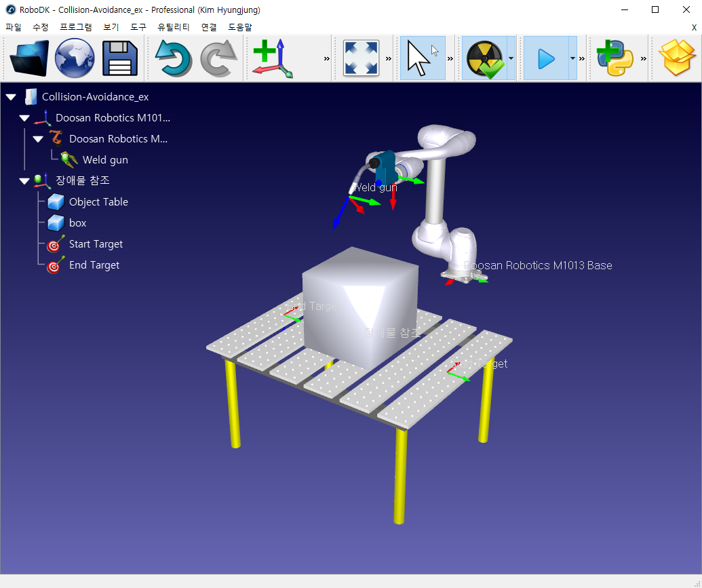Open the online library globe icon
Image resolution: width=702 pixels, height=588 pixels.
click(x=75, y=58)
